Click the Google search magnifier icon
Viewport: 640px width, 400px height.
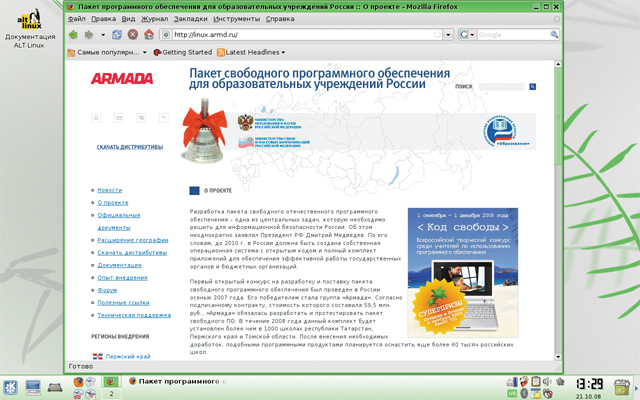(x=554, y=35)
